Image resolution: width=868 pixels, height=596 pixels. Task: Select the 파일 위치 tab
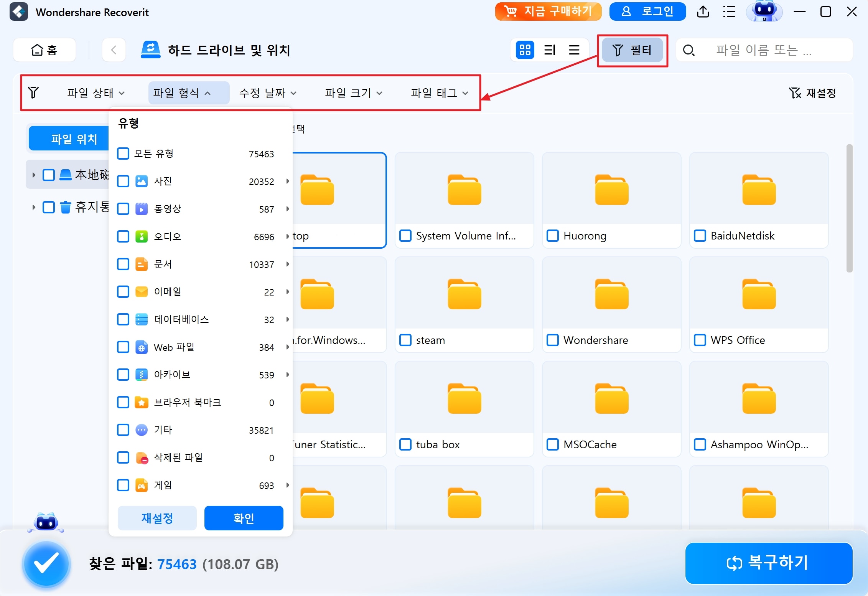pyautogui.click(x=70, y=139)
